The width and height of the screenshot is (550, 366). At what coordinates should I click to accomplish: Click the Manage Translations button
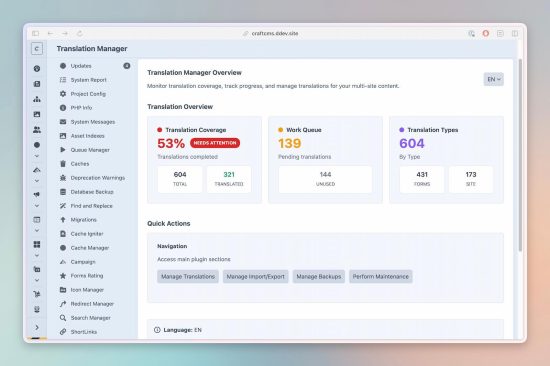pos(188,277)
